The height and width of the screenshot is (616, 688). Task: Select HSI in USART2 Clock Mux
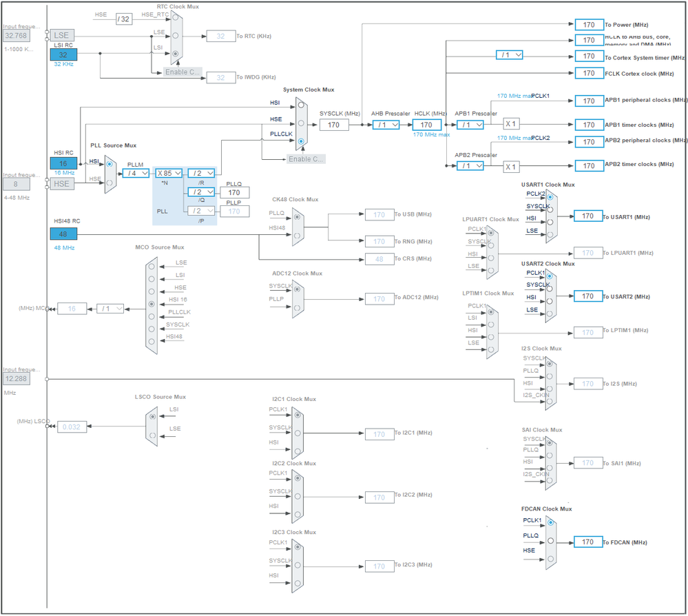(550, 301)
